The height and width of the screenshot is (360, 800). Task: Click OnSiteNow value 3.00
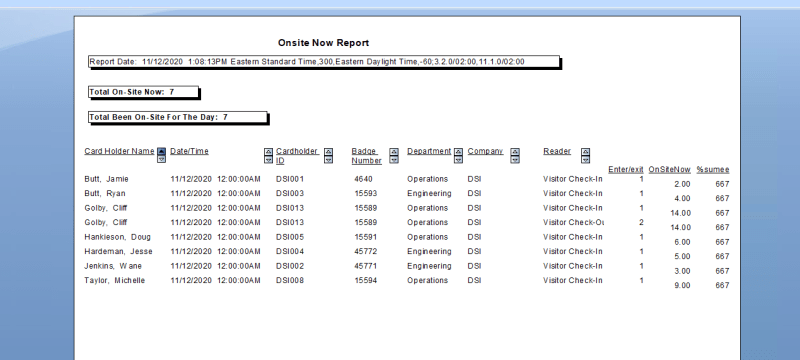pos(682,271)
